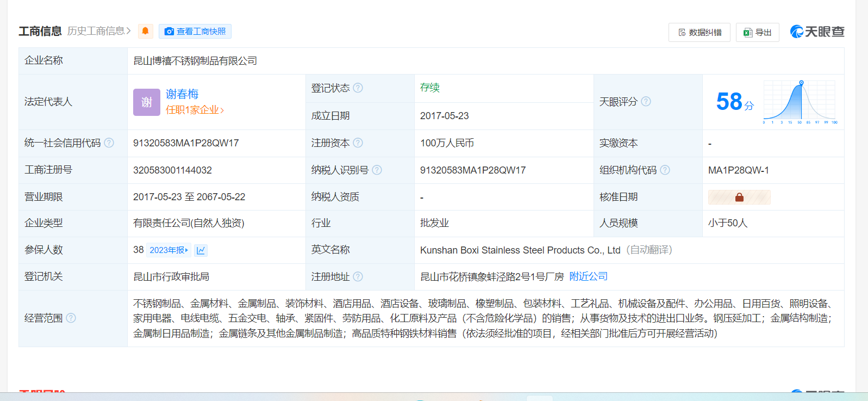The image size is (868, 401).
Task: Click organization code MA1P28QW-1
Action: 739,170
